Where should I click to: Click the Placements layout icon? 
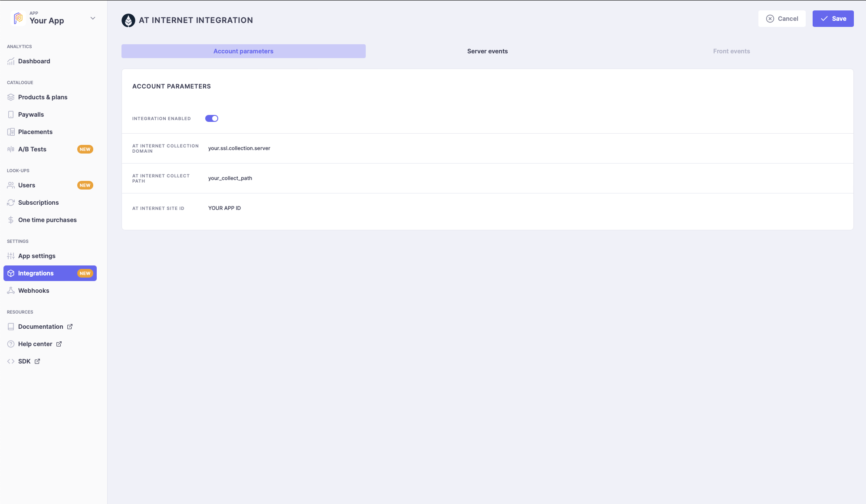click(x=11, y=132)
